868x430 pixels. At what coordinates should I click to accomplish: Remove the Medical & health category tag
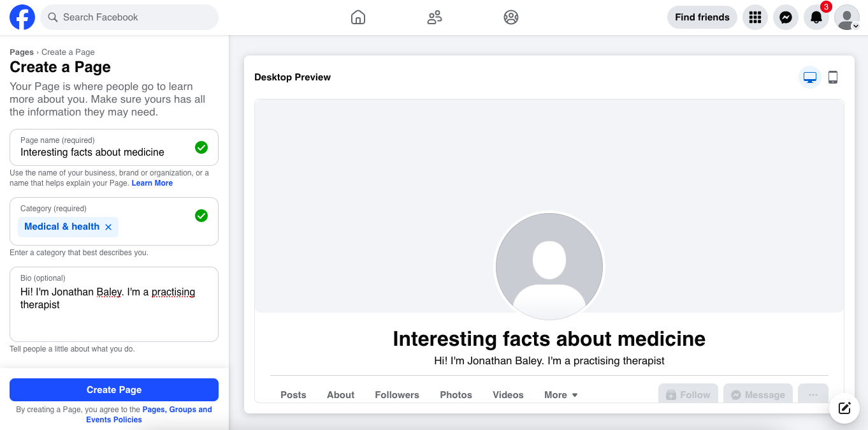click(x=108, y=227)
